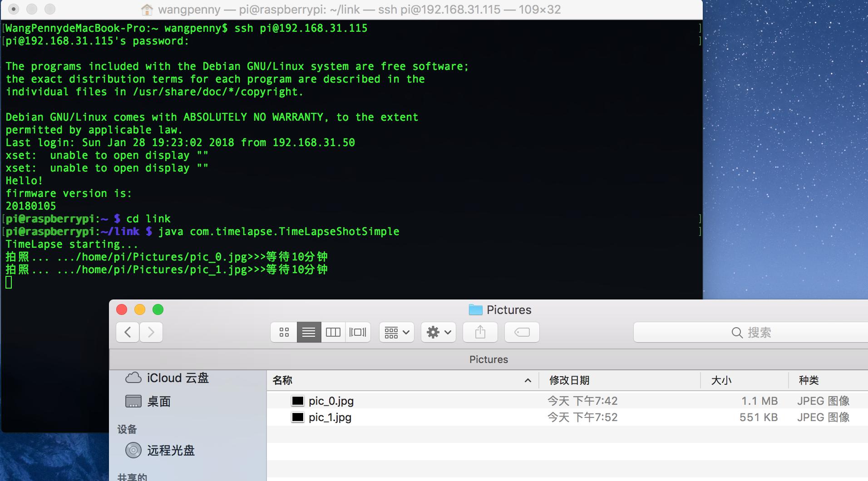Open the gear Action menu dropdown
Screen dimensions: 868x481
point(438,333)
